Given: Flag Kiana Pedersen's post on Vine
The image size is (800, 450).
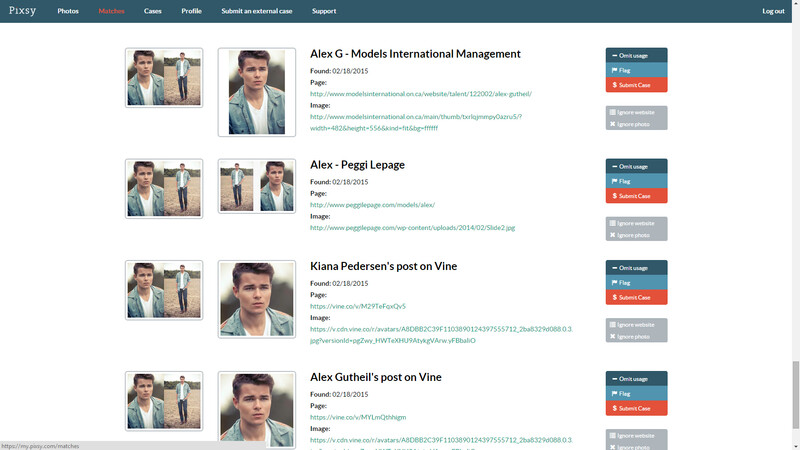Looking at the screenshot, I should (x=636, y=283).
